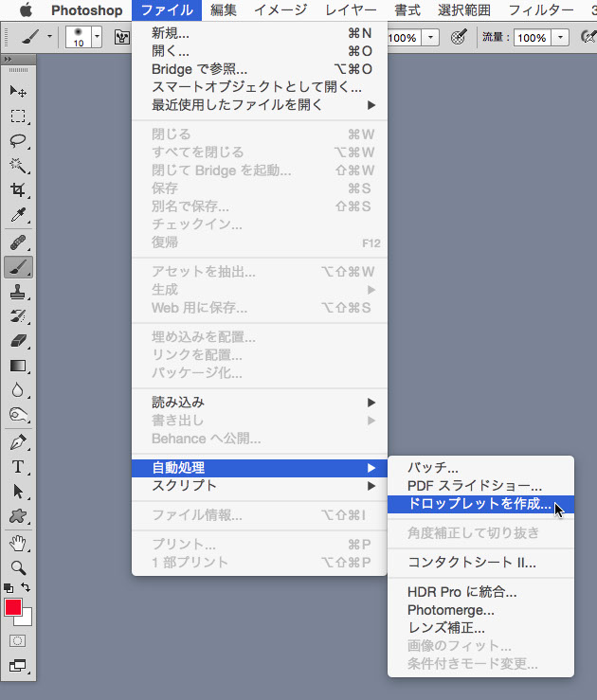Select the Magic Wand tool
Image resolution: width=597 pixels, height=700 pixels.
18,165
